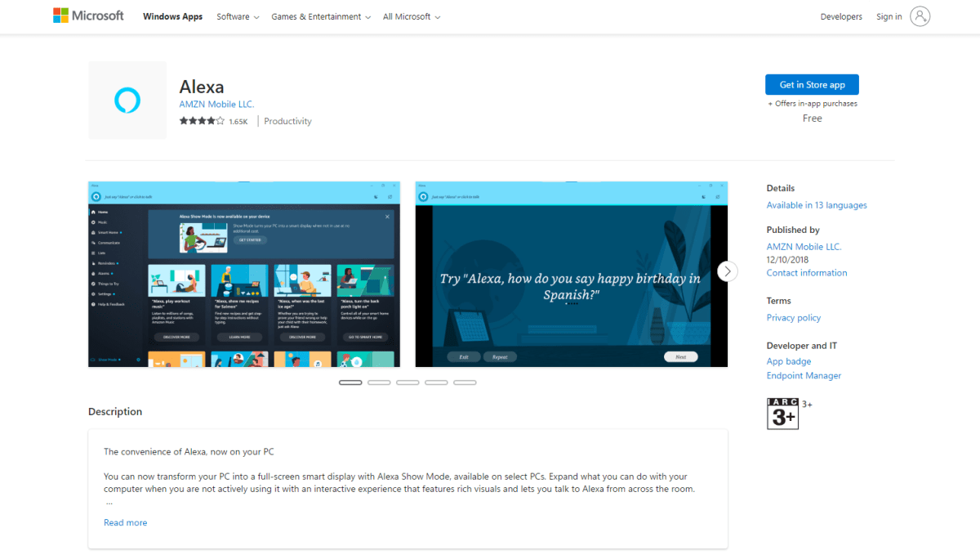
Task: Open Windows Apps navigation item
Action: [x=172, y=16]
